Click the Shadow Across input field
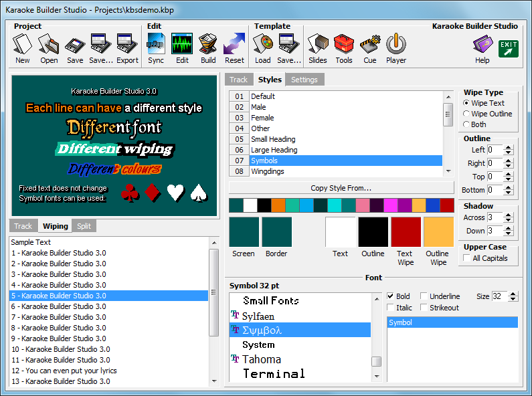The image size is (532, 396). (495, 217)
